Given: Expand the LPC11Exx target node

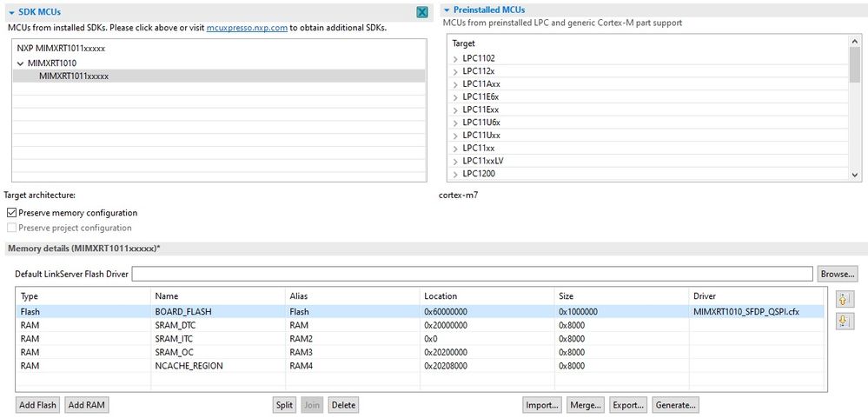Looking at the screenshot, I should pyautogui.click(x=455, y=109).
